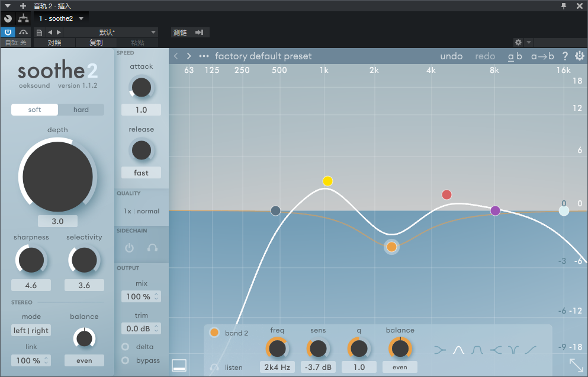Click the stereo balance knob
The width and height of the screenshot is (588, 377).
click(84, 338)
